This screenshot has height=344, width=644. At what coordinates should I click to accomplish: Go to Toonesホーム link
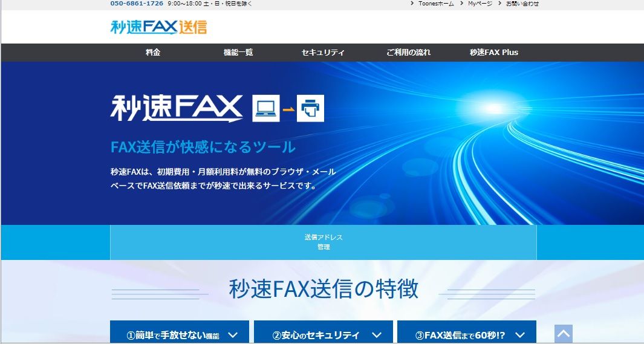pos(436,4)
